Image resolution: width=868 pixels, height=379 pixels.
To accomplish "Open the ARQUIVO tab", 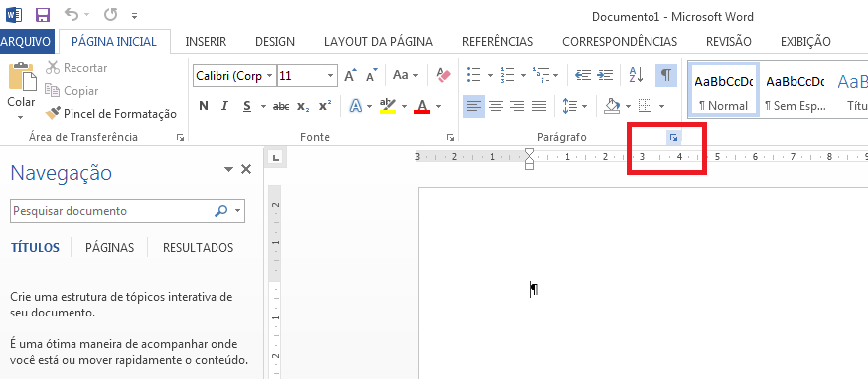I will (x=27, y=42).
